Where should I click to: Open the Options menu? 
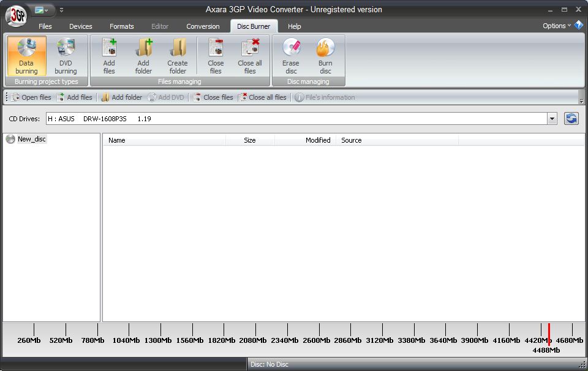(x=553, y=26)
